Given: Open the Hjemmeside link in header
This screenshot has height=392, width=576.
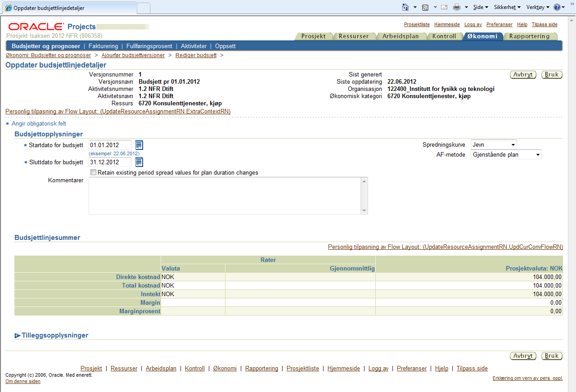Looking at the screenshot, I should coord(447,25).
